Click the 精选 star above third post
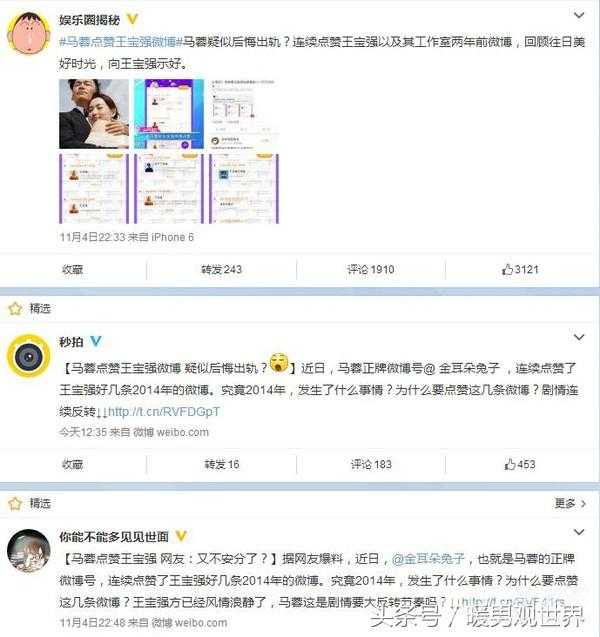 pos(15,504)
